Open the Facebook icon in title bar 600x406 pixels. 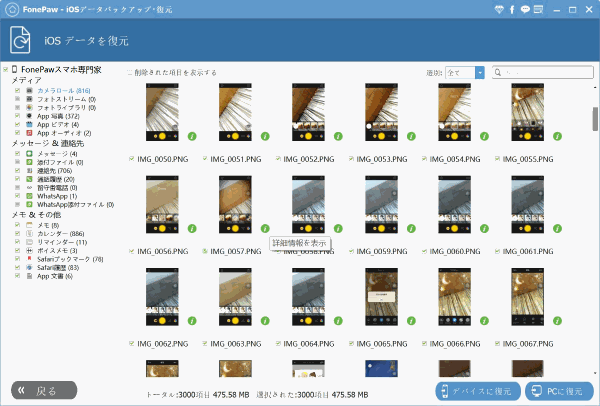(x=512, y=10)
